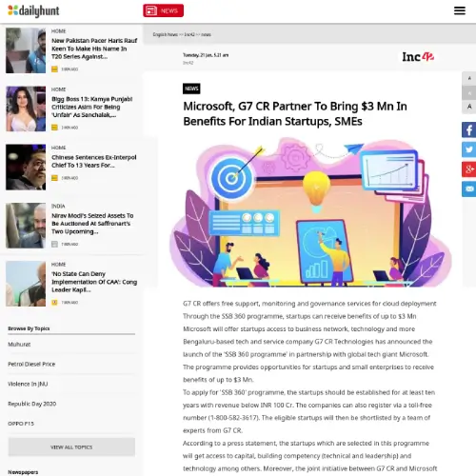Image resolution: width=476 pixels, height=476 pixels.
Task: Open Chinese Sentences Ex-Interpol Chief story
Action: [x=94, y=161]
